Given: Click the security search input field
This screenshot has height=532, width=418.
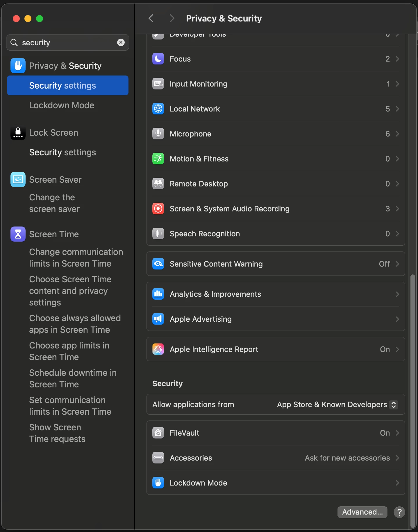Looking at the screenshot, I should click(68, 42).
